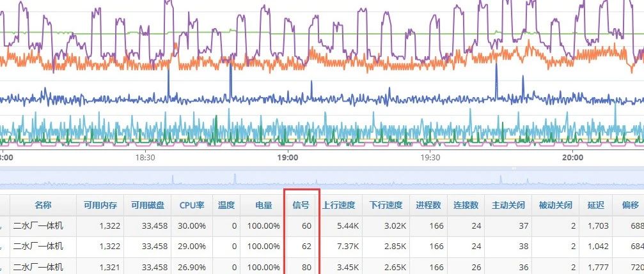Viewport: 644px width, 274px height.
Task: Click offset cell 688
Action: click(x=636, y=226)
